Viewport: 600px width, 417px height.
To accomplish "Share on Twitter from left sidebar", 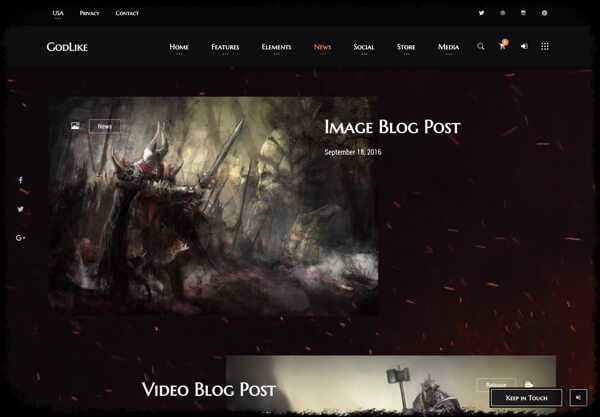I will (x=20, y=209).
